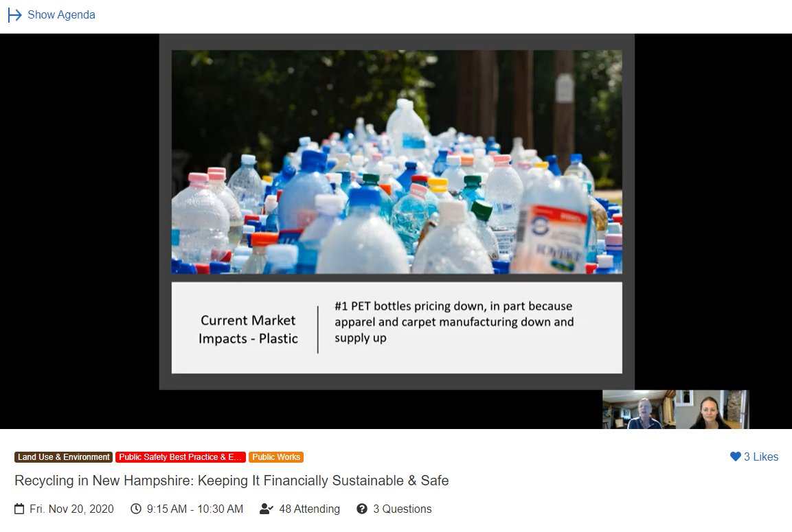The height and width of the screenshot is (532, 792).
Task: Click the right presenter webcam thumbnail
Action: [x=712, y=409]
